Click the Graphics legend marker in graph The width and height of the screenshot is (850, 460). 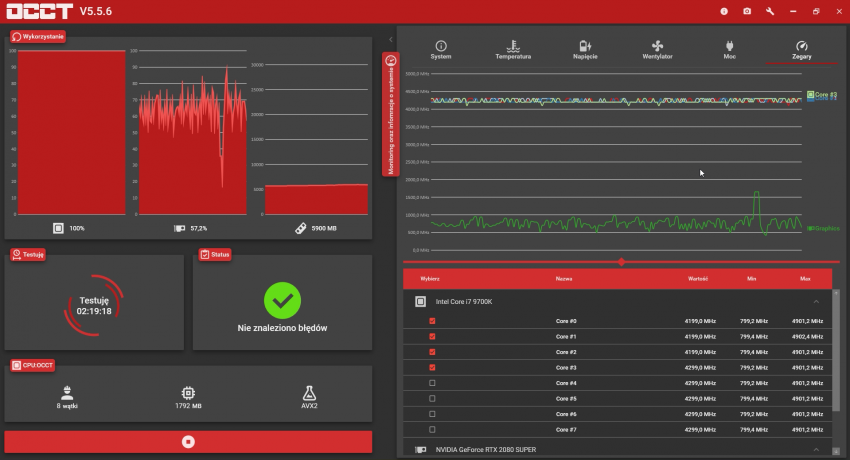click(810, 229)
